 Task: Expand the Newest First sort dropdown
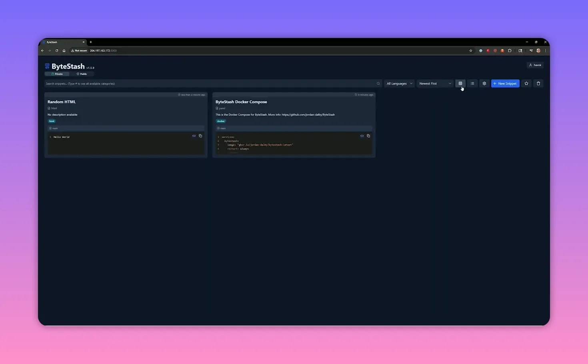pyautogui.click(x=435, y=84)
